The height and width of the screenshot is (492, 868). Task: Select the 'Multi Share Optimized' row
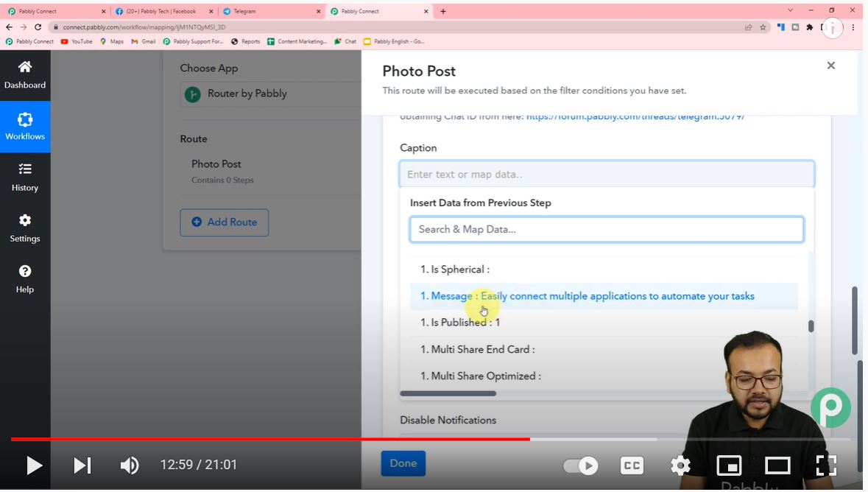click(x=604, y=376)
